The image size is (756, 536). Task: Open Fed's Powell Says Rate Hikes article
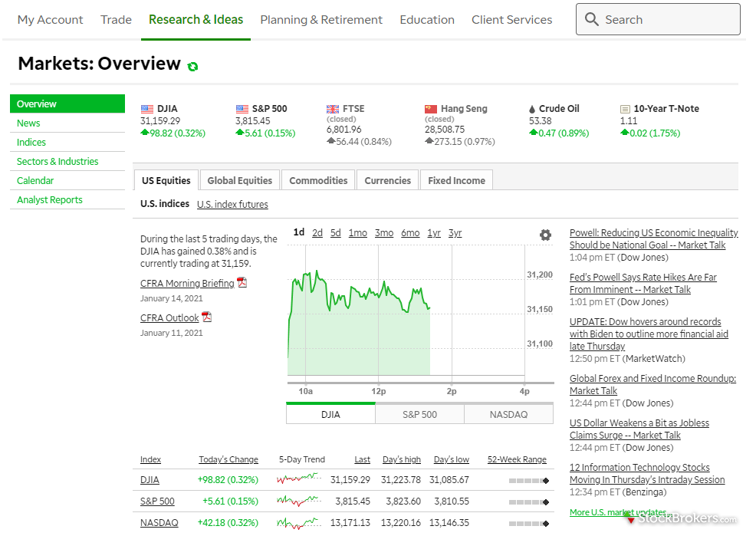coord(643,283)
